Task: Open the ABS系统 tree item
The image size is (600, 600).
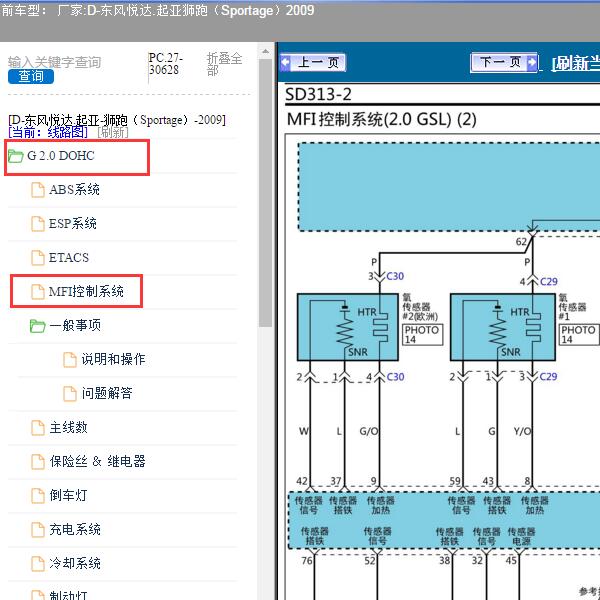Action: point(74,189)
